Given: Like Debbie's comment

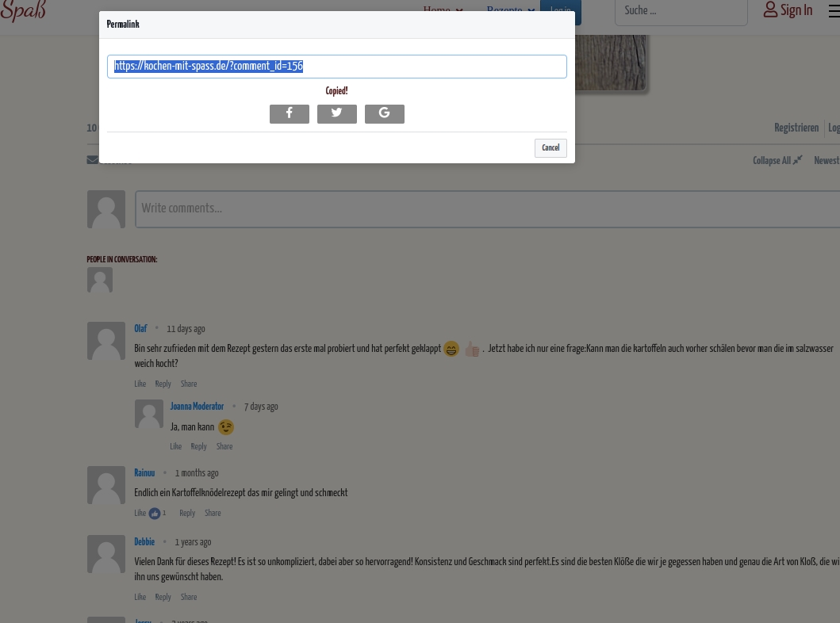Looking at the screenshot, I should click(x=140, y=597).
